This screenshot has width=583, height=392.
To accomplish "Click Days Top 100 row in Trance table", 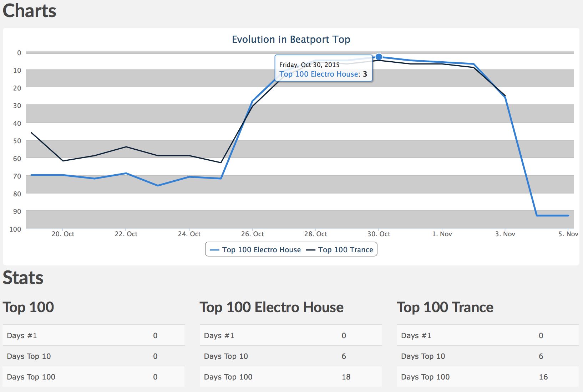I will [487, 377].
